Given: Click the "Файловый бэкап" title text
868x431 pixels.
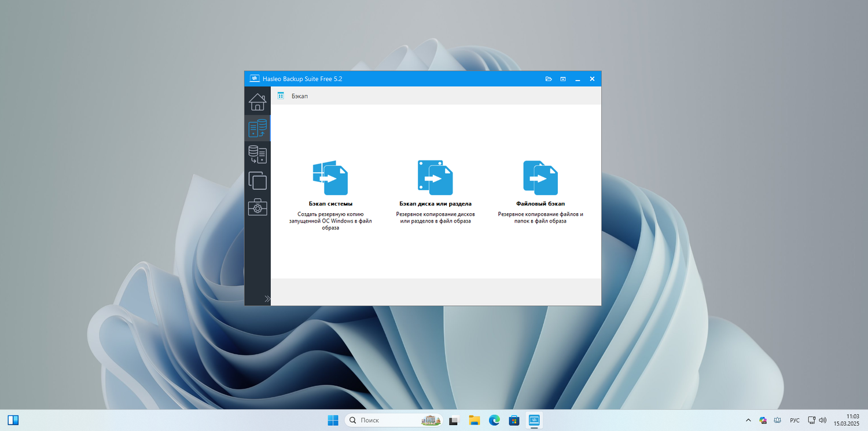Looking at the screenshot, I should coord(540,204).
